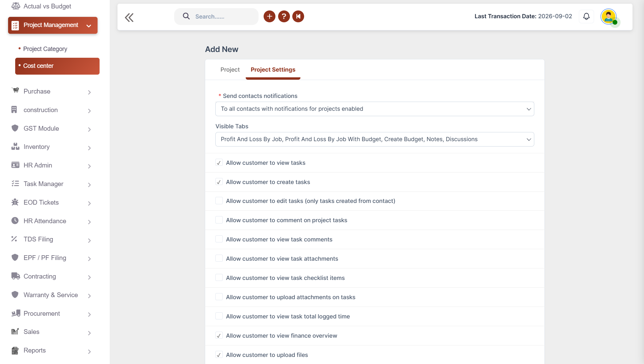644x364 pixels.
Task: Click GST Module shield icon
Action: (x=15, y=128)
